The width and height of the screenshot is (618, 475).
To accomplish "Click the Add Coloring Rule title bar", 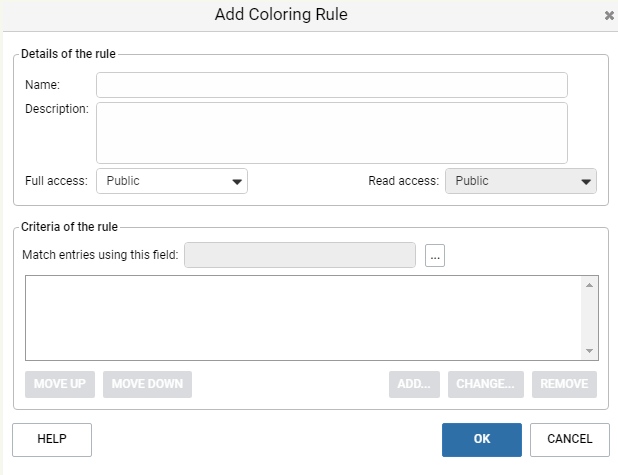I will coord(281,15).
